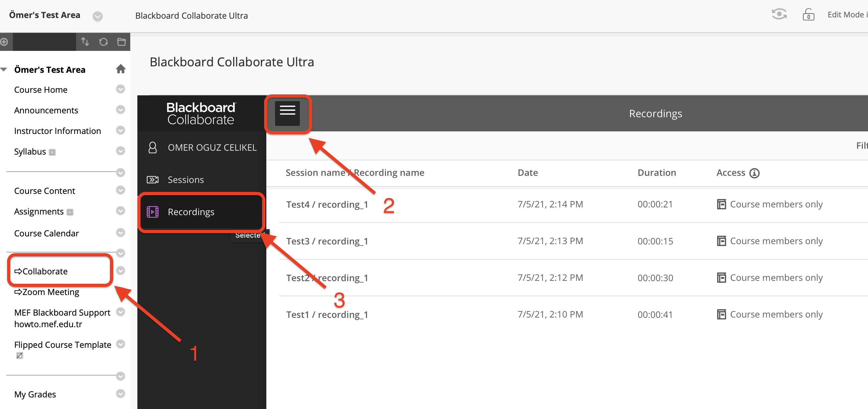The image size is (868, 409).
Task: Click the Recordings film icon
Action: click(153, 212)
